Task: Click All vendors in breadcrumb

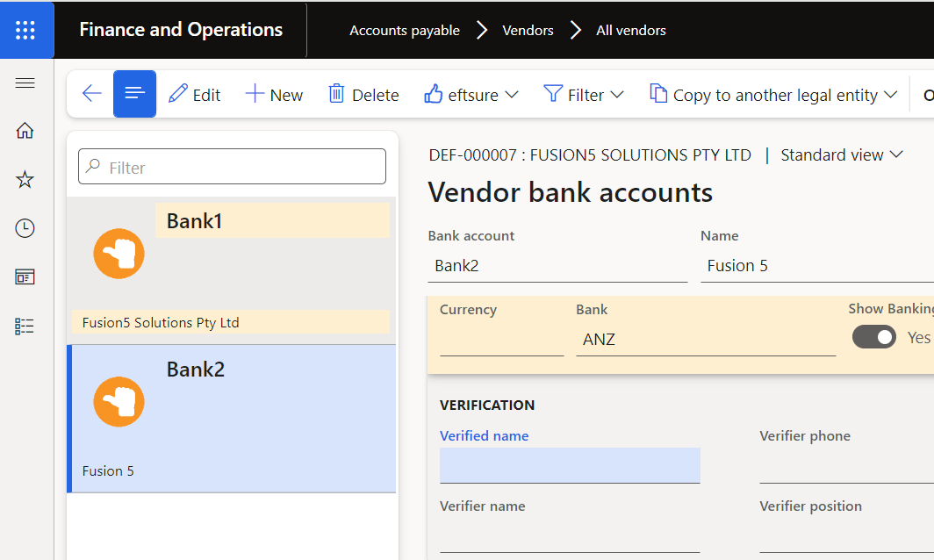Action: 631,31
